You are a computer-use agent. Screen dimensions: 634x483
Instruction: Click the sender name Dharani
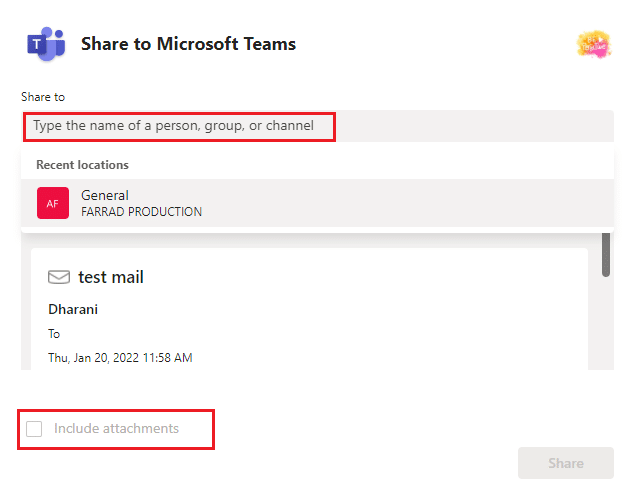click(x=73, y=309)
